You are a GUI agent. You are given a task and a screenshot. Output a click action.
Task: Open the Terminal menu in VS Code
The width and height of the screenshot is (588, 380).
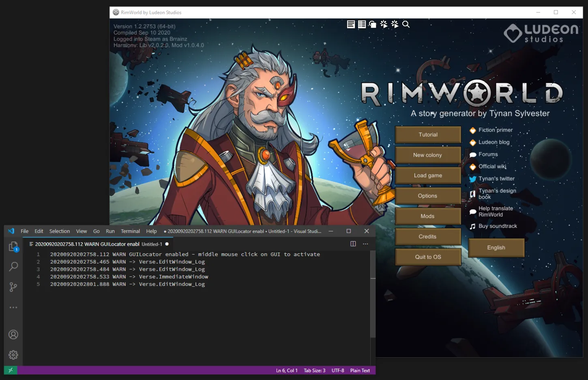(x=130, y=231)
